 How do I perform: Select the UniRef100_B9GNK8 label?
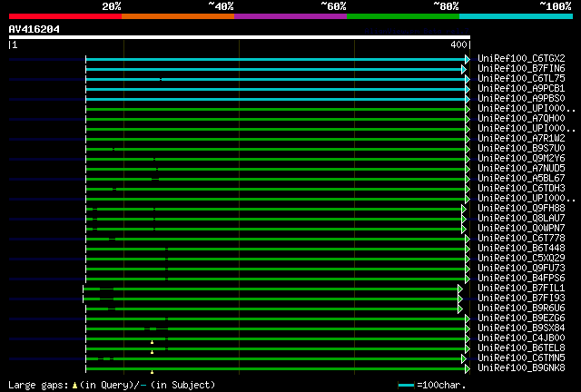tap(521, 368)
